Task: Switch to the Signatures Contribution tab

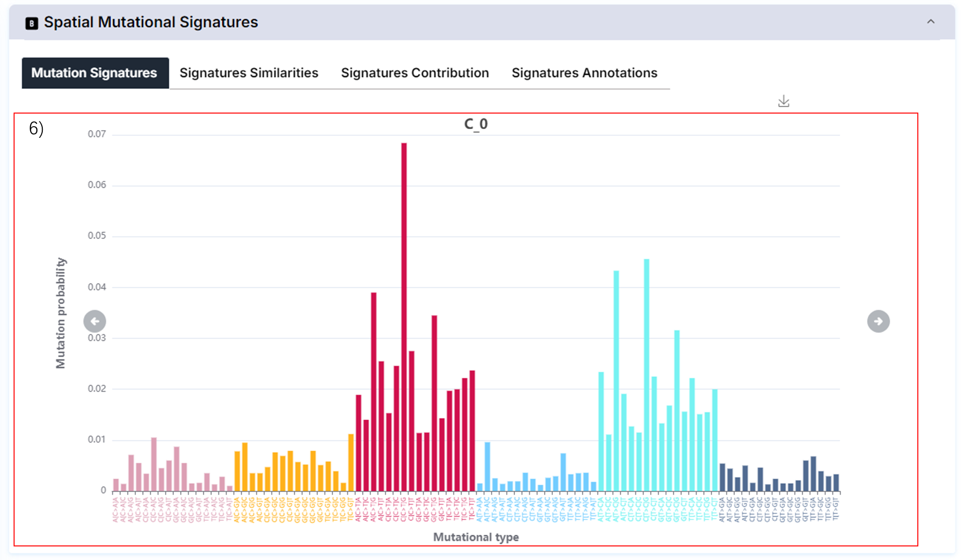Action: 415,73
